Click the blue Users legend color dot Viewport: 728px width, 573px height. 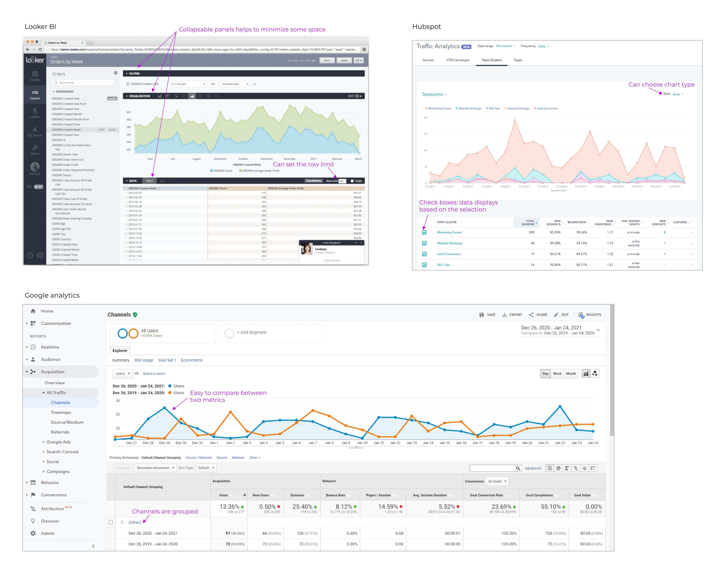click(170, 386)
